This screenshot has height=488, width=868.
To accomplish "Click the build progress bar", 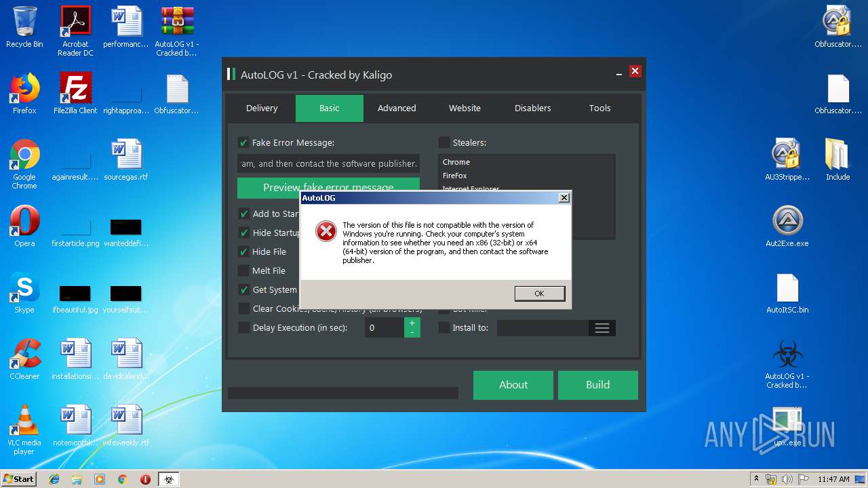I will (343, 393).
